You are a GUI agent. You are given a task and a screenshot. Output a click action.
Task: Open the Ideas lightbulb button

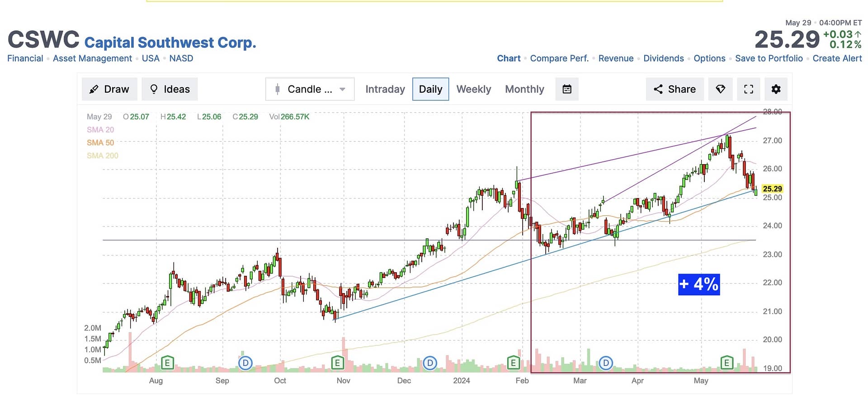coord(170,89)
